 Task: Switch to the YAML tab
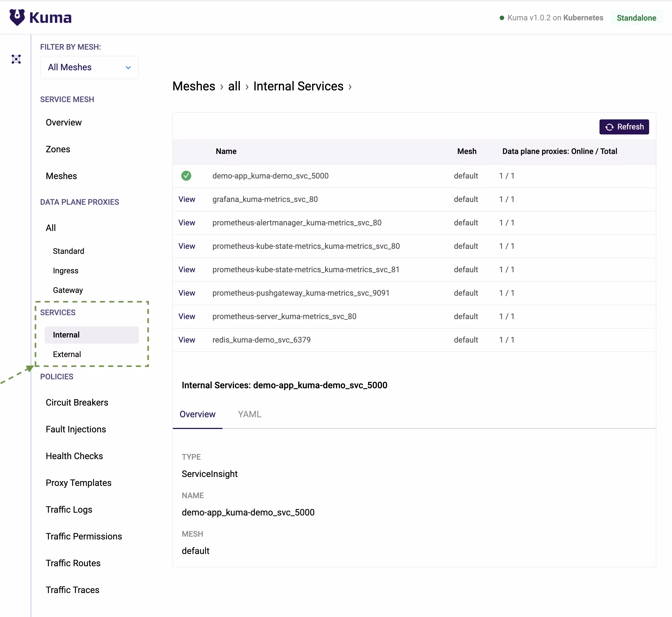[249, 414]
